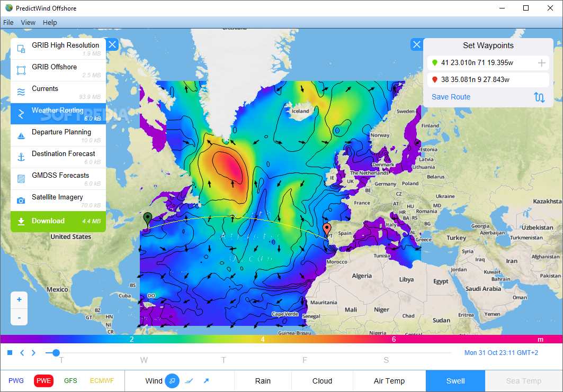Jump timeline to S day marker
The height and width of the screenshot is (392, 563).
coord(386,360)
